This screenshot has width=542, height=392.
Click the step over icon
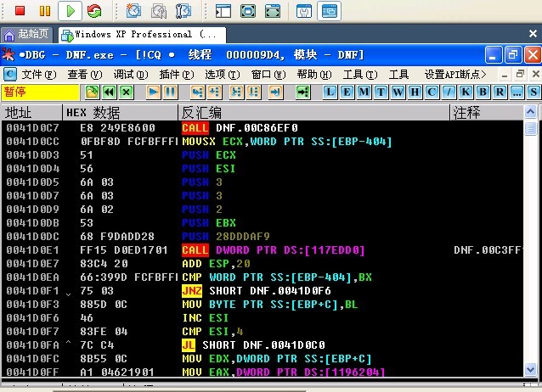coord(214,92)
